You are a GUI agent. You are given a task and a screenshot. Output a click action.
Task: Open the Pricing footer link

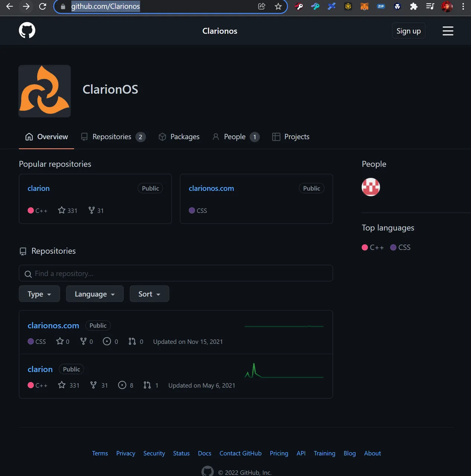click(x=279, y=453)
